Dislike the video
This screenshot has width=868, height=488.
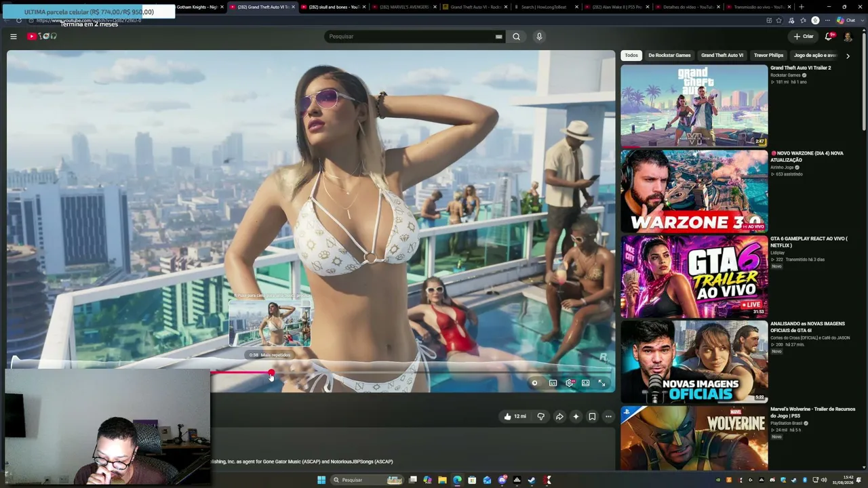pos(540,416)
